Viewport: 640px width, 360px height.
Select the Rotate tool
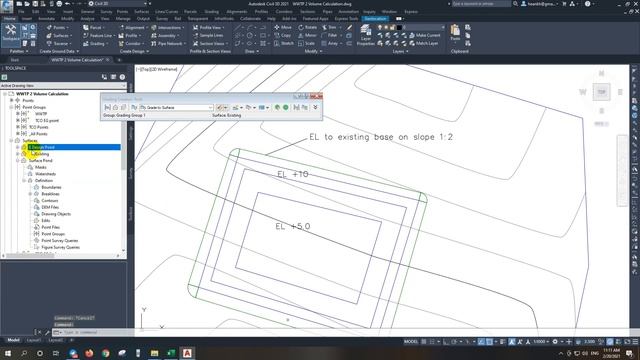[308, 27]
